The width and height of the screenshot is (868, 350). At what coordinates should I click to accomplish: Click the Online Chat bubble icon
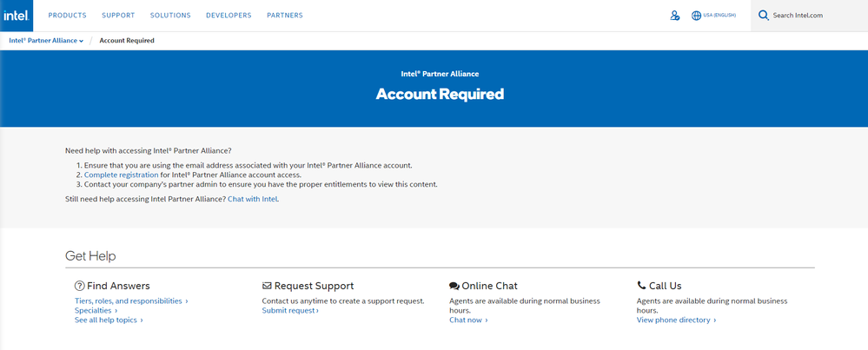coord(454,286)
